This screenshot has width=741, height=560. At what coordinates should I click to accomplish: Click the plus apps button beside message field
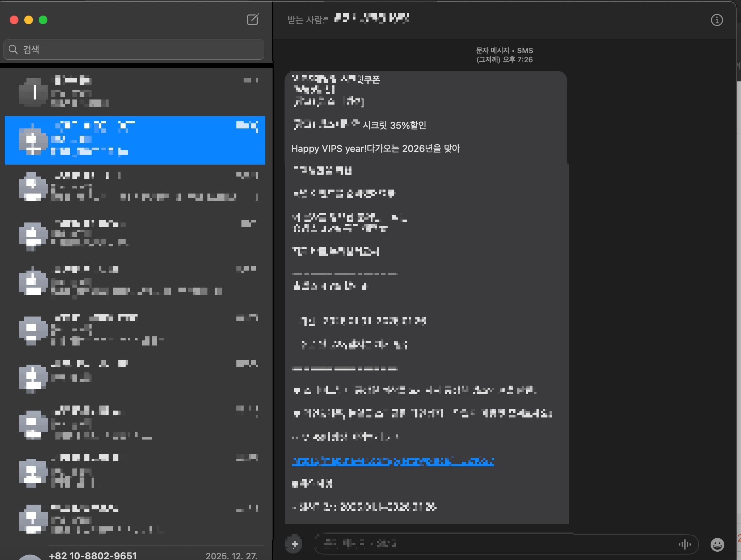tap(295, 544)
